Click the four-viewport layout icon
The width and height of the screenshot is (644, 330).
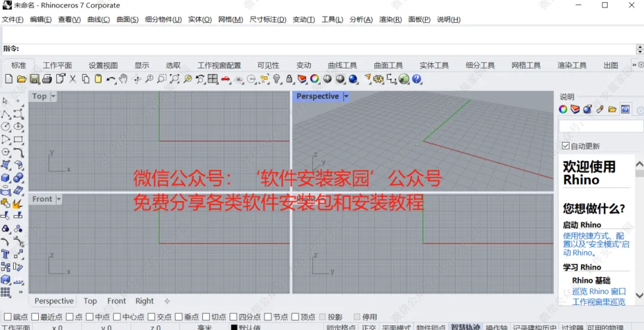point(212,79)
